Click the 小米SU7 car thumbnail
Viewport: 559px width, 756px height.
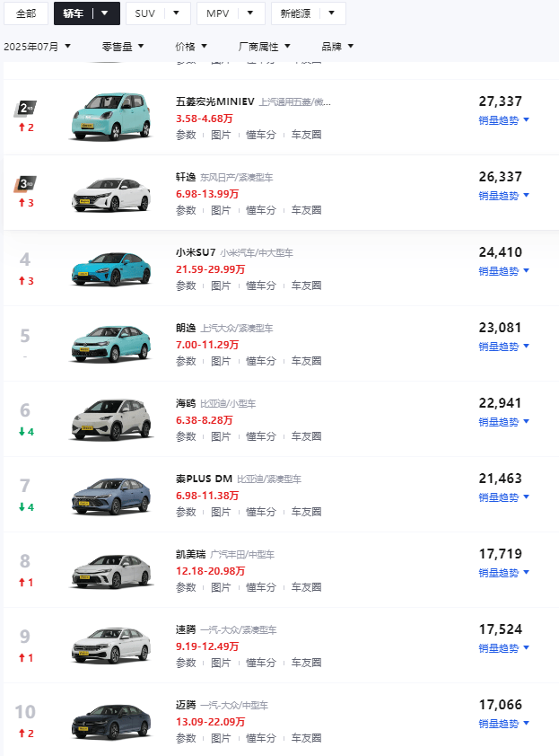[111, 269]
